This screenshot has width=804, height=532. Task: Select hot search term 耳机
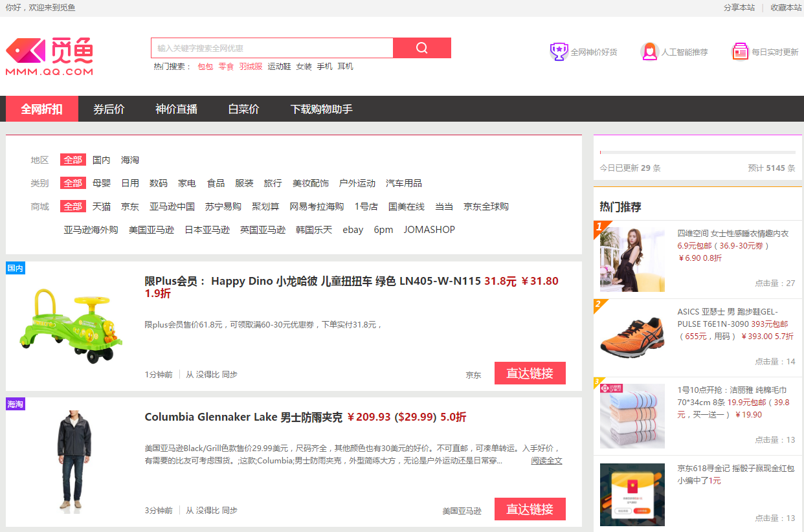(345, 66)
